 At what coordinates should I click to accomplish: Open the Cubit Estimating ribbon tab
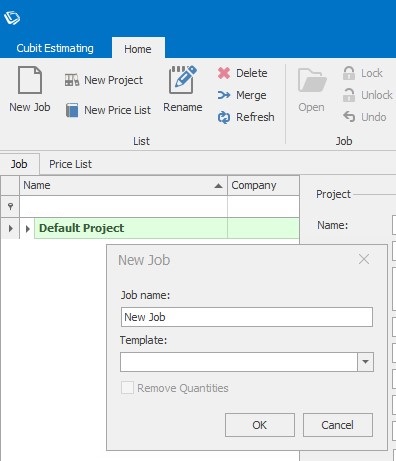55,48
